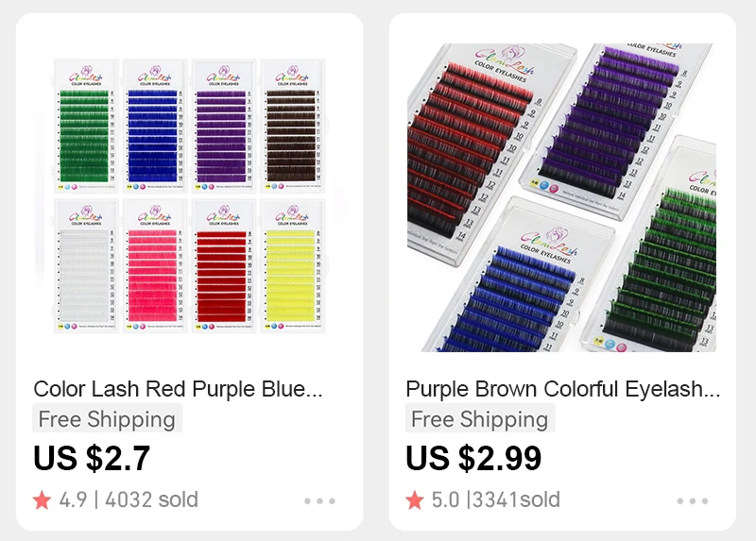Viewport: 756px width, 541px height.
Task: Click the brown lash tray in the left image
Action: (293, 127)
